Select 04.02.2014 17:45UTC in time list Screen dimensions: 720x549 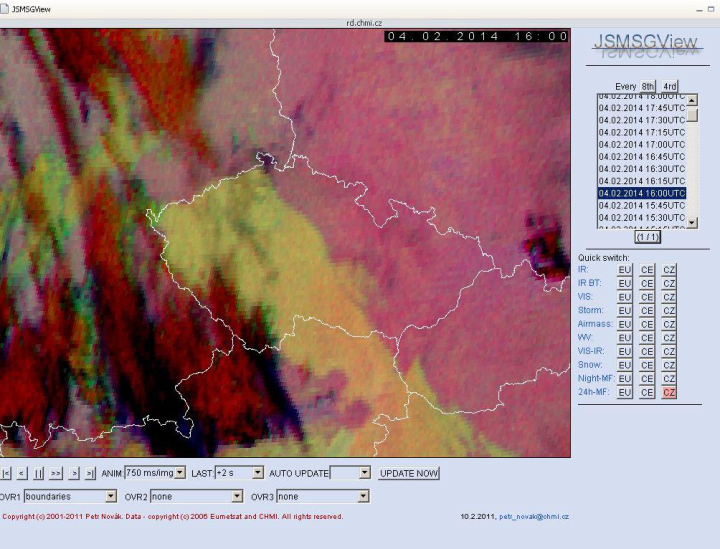(641, 108)
